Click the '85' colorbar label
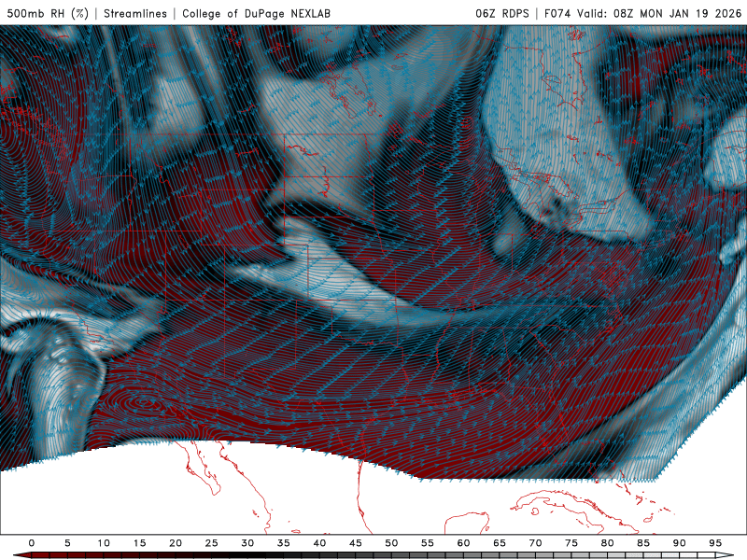747x560 pixels. tap(643, 543)
